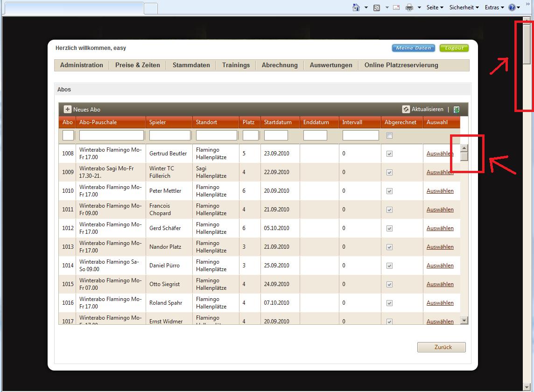Click the page scrollbar down arrow
Screen dimensions: 534x392
click(527, 387)
